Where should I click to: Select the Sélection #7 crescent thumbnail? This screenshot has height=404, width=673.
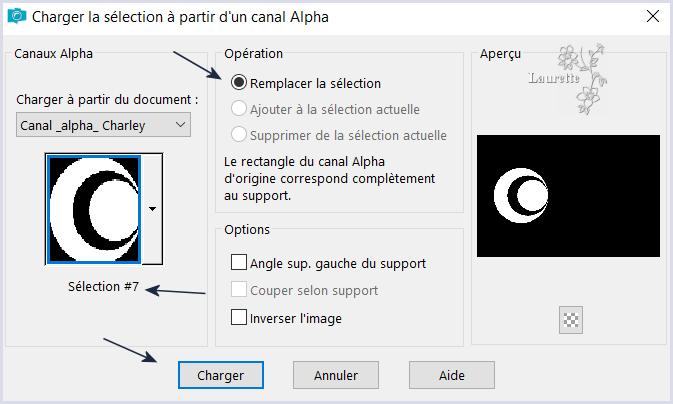tap(94, 209)
